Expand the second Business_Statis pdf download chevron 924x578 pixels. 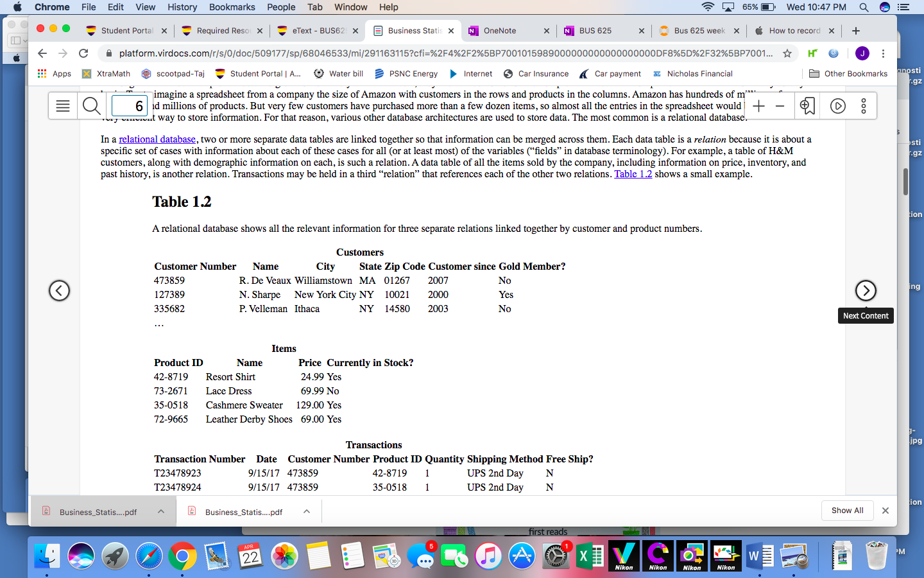click(x=307, y=511)
